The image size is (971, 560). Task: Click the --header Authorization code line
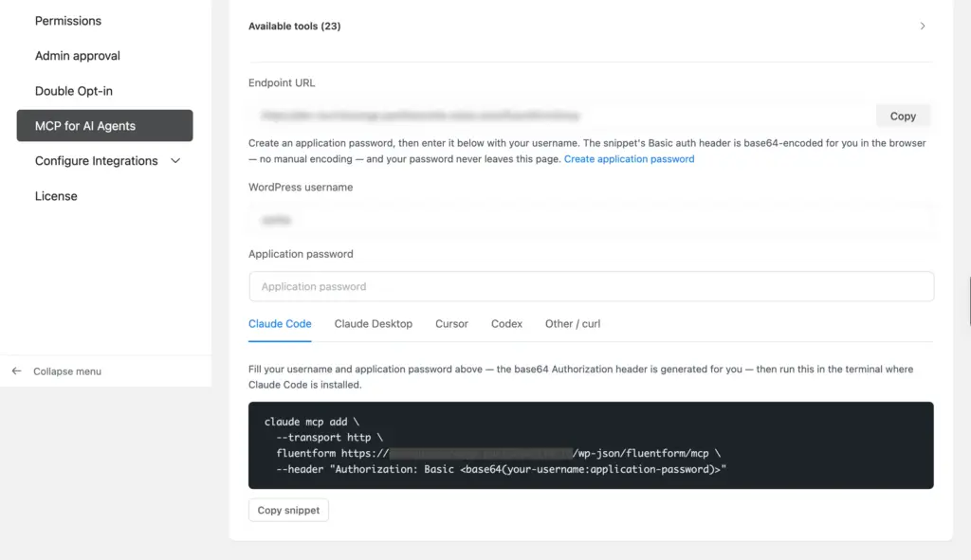[x=501, y=470]
